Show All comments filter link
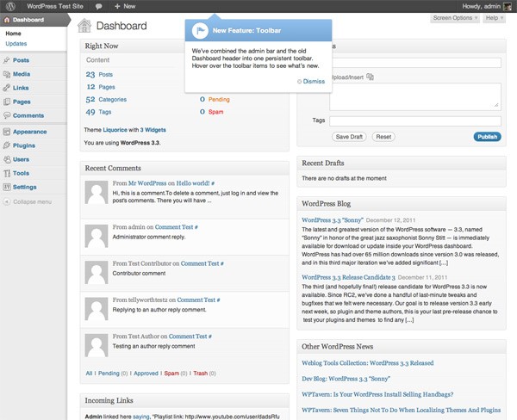This screenshot has width=517, height=420. pos(89,374)
